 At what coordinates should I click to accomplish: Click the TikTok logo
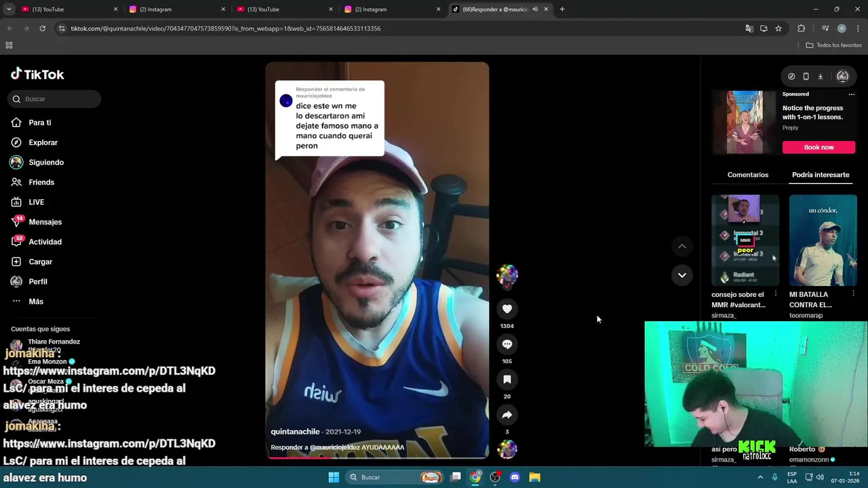coord(37,74)
